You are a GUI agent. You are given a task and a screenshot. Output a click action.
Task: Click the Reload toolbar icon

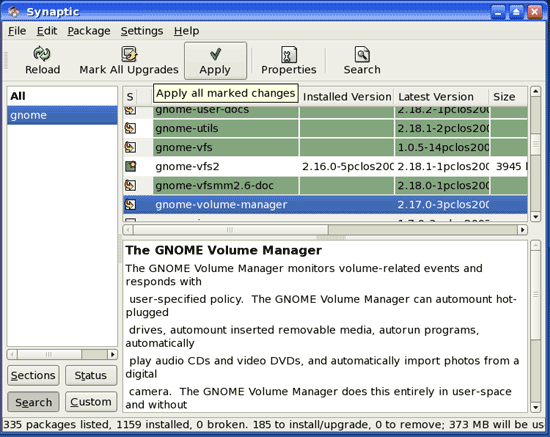[x=42, y=54]
